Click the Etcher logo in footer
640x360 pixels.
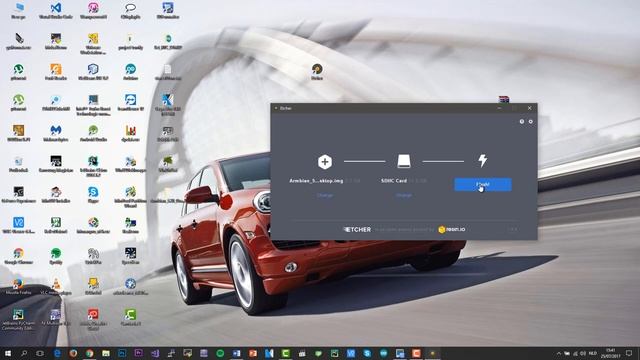pos(357,229)
